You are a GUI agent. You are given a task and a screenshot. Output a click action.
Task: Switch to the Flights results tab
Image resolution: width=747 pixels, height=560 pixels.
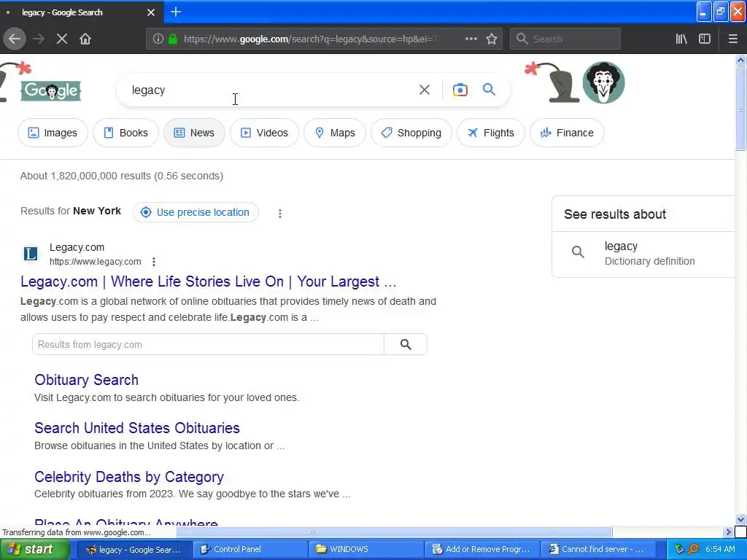coord(491,133)
